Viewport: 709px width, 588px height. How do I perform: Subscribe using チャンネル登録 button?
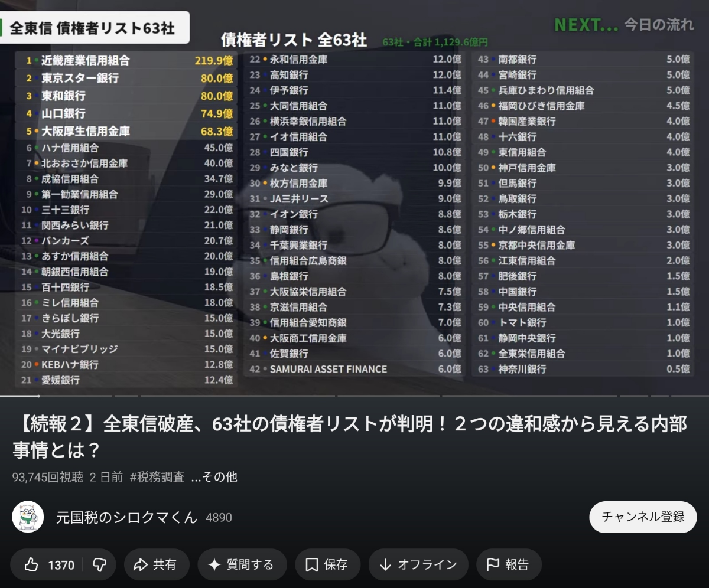click(x=643, y=517)
